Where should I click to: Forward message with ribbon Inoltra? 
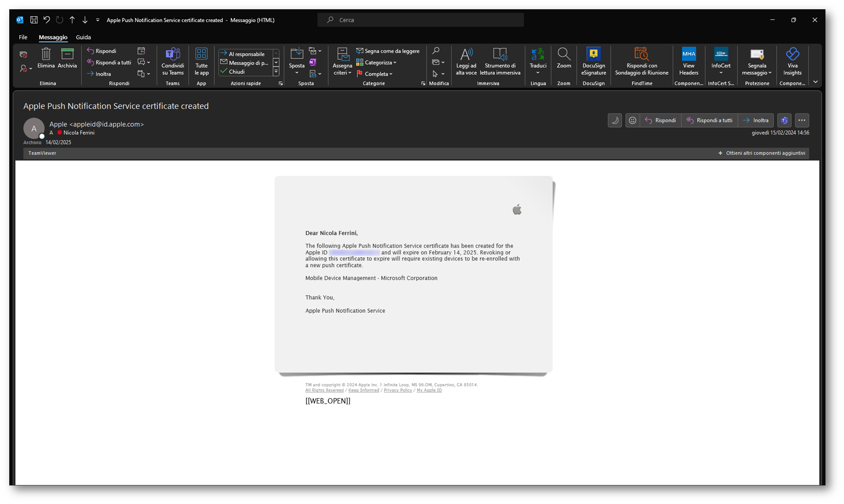coord(99,74)
